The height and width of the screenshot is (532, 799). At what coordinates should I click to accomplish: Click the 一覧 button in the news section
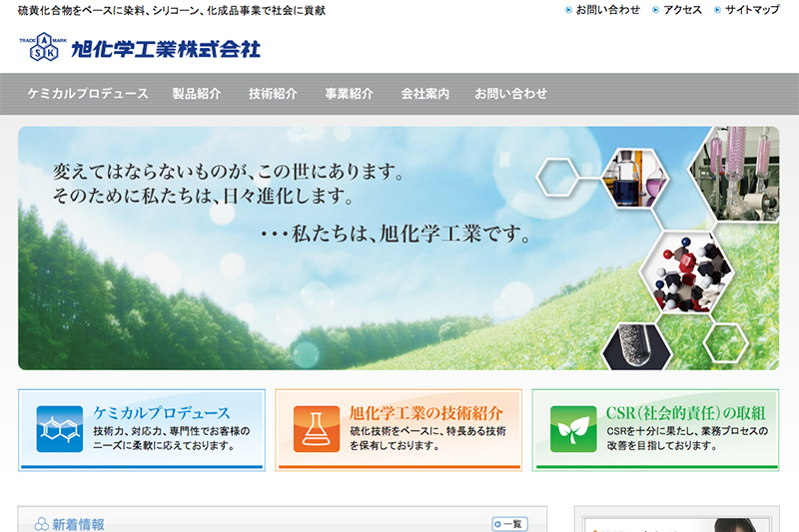pyautogui.click(x=509, y=524)
